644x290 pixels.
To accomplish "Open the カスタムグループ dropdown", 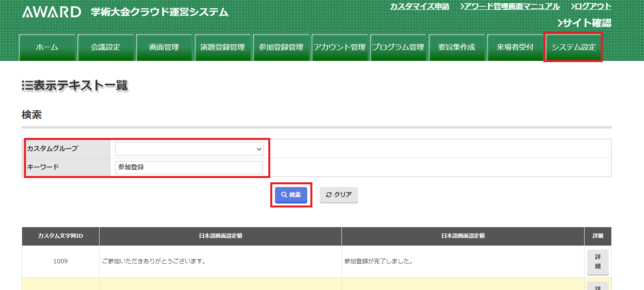I will [189, 149].
